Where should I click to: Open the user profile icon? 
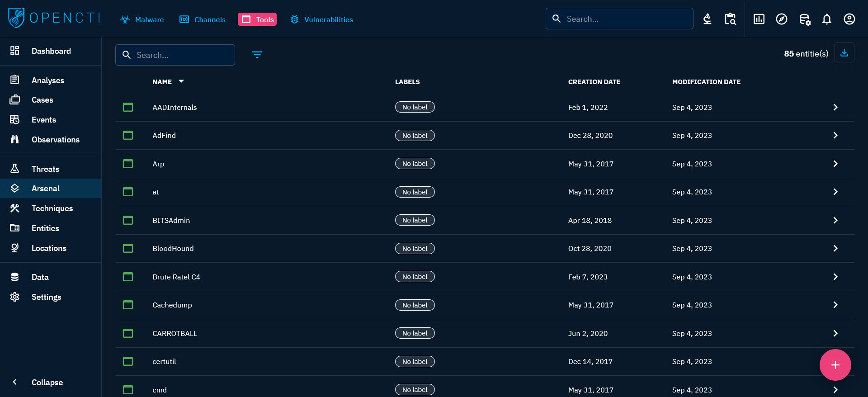pos(849,19)
